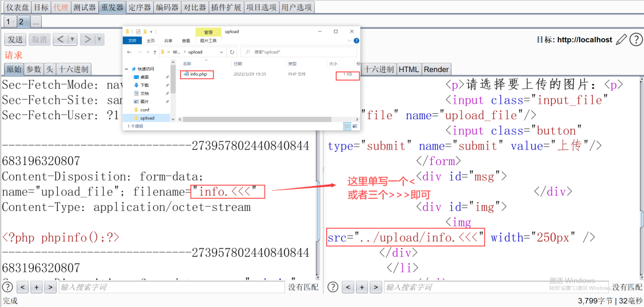The height and width of the screenshot is (307, 644).
Task: Click the request search input field
Action: click(x=171, y=287)
